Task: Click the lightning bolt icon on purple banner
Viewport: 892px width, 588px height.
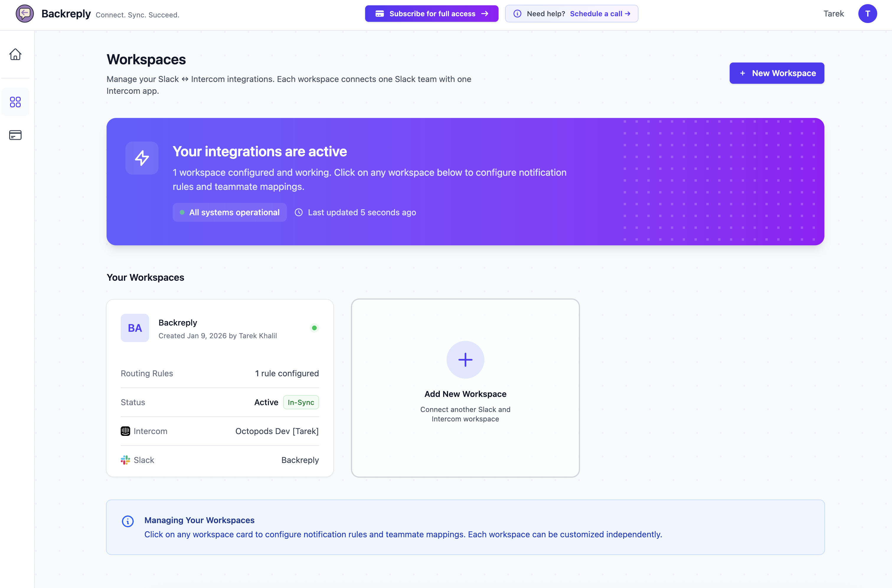Action: point(142,158)
